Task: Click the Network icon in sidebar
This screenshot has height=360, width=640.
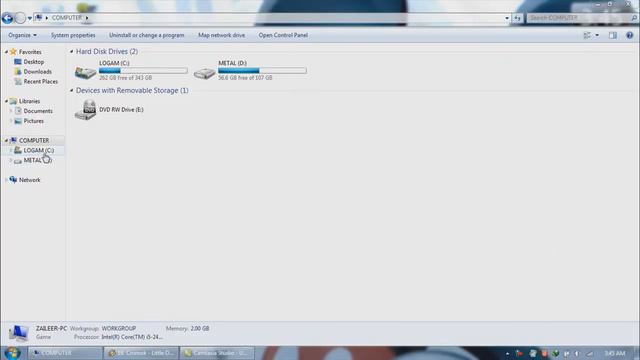Action: 13,180
